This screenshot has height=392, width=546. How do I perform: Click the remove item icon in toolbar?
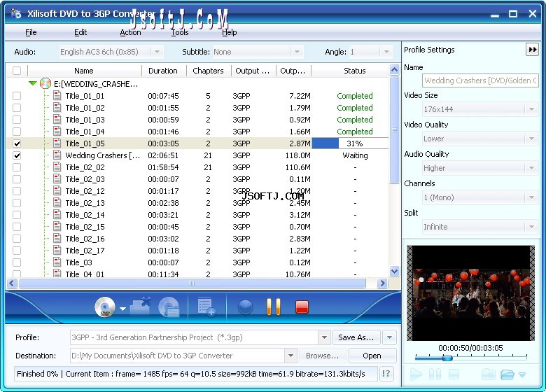tap(140, 307)
